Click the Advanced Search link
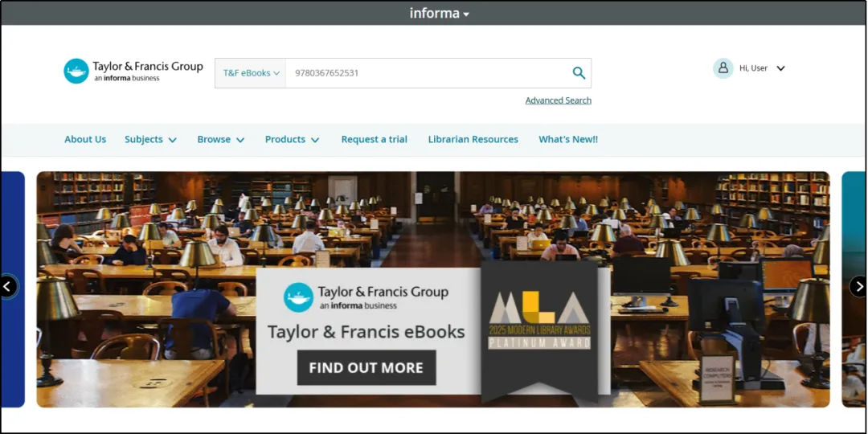This screenshot has width=868, height=434. tap(558, 100)
